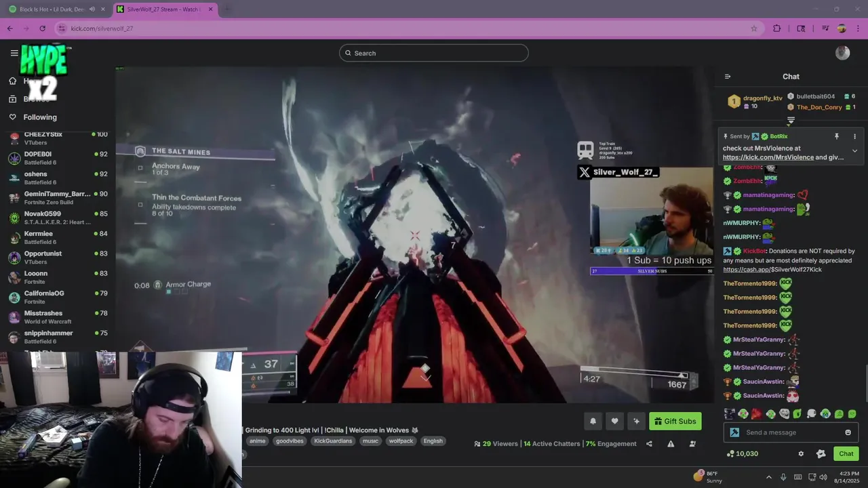The image size is (868, 488).
Task: Show hidden system tray icons chevron
Action: (769, 477)
